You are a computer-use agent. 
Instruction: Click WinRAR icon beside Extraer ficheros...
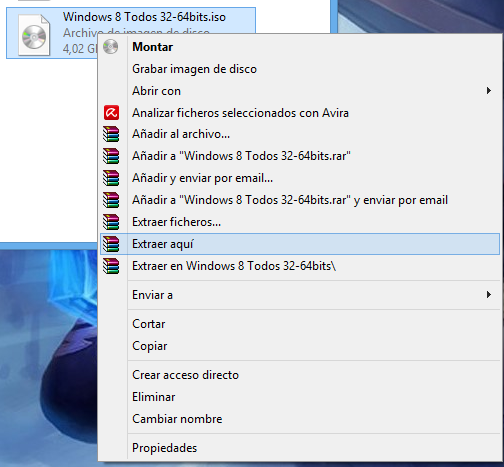click(111, 222)
